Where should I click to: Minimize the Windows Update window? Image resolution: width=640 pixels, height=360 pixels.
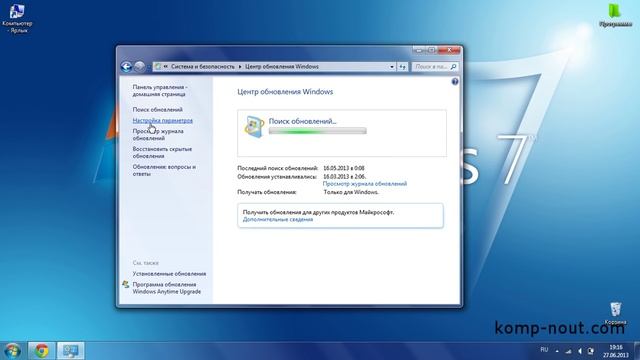[x=419, y=50]
